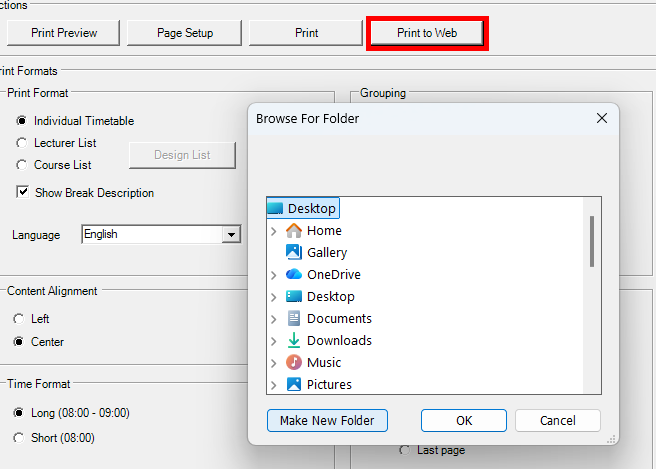Viewport: 656px width, 469px height.
Task: Select the root Desktop tree node
Action: pyautogui.click(x=303, y=208)
